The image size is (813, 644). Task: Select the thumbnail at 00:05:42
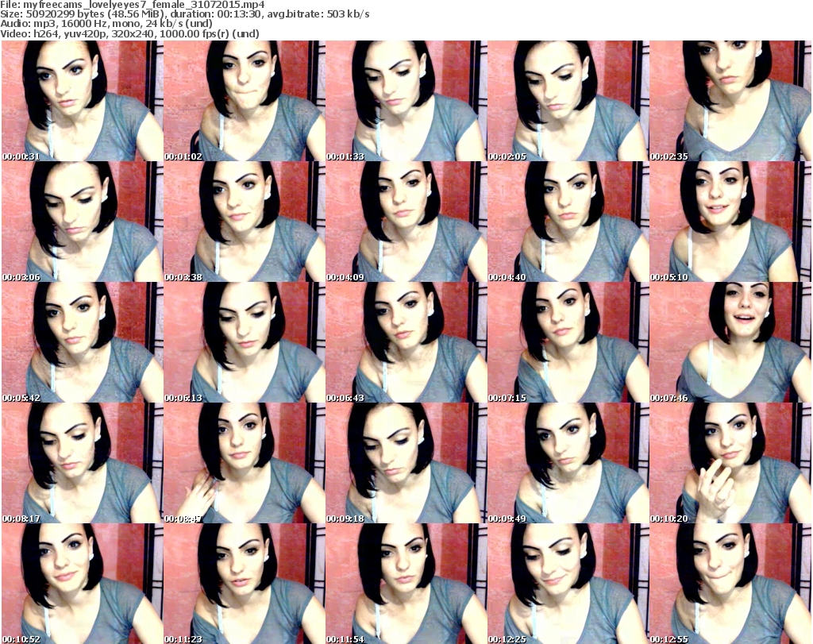(x=83, y=342)
